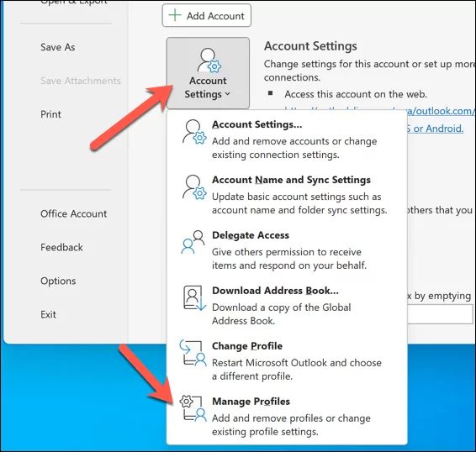Open Outlook Options
The image size is (476, 452).
pos(58,281)
